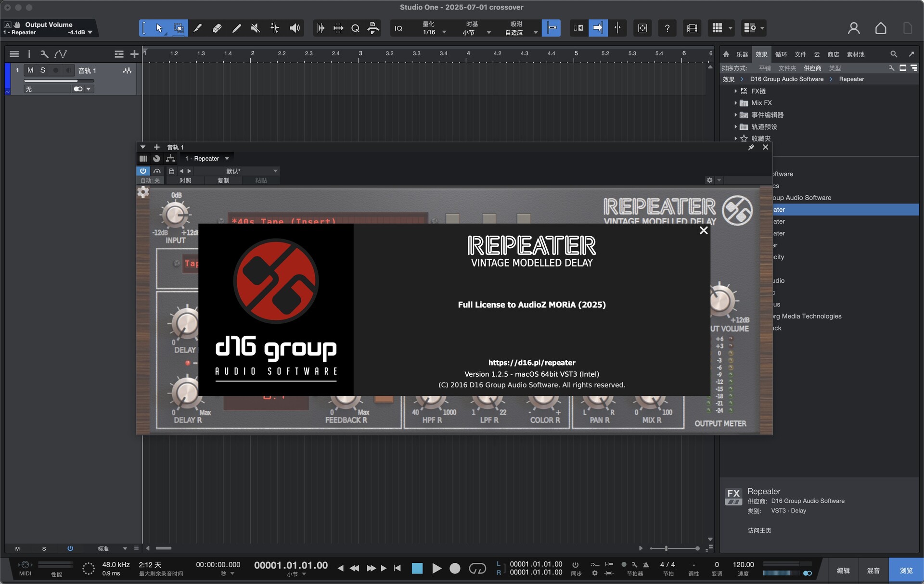
Task: Select the Listen speaker tool
Action: click(295, 28)
